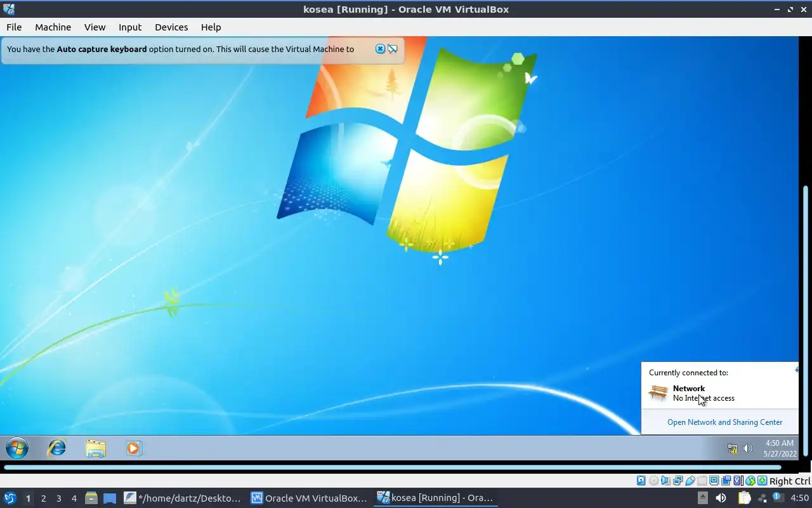Launch Internet Explorer from the taskbar
This screenshot has height=508, width=812.
click(57, 448)
